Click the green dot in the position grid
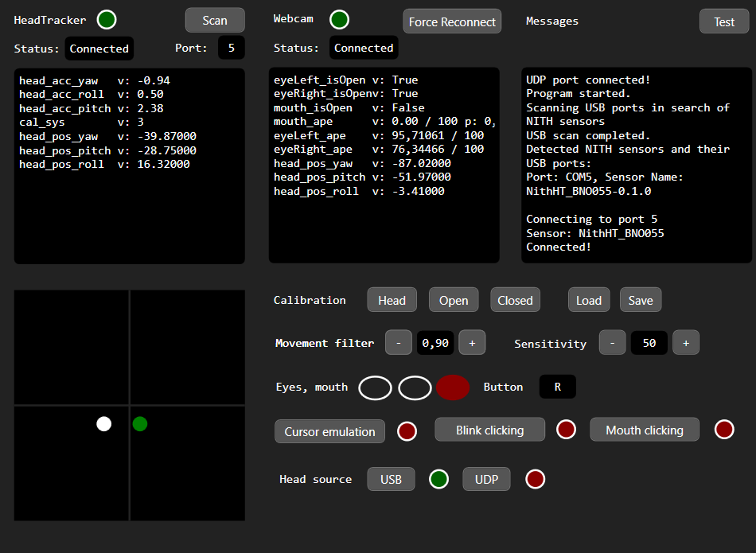Image resolution: width=756 pixels, height=553 pixels. (x=140, y=424)
